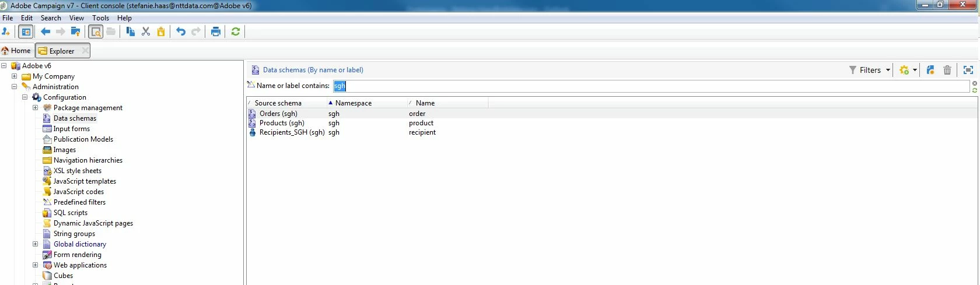The height and width of the screenshot is (285, 980).
Task: Select String groups in the tree
Action: pyautogui.click(x=74, y=234)
